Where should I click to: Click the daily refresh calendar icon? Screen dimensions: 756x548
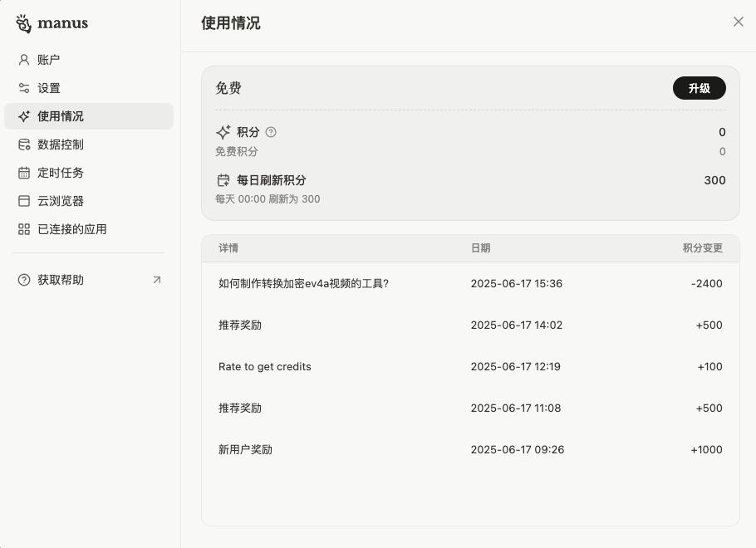[x=223, y=180]
